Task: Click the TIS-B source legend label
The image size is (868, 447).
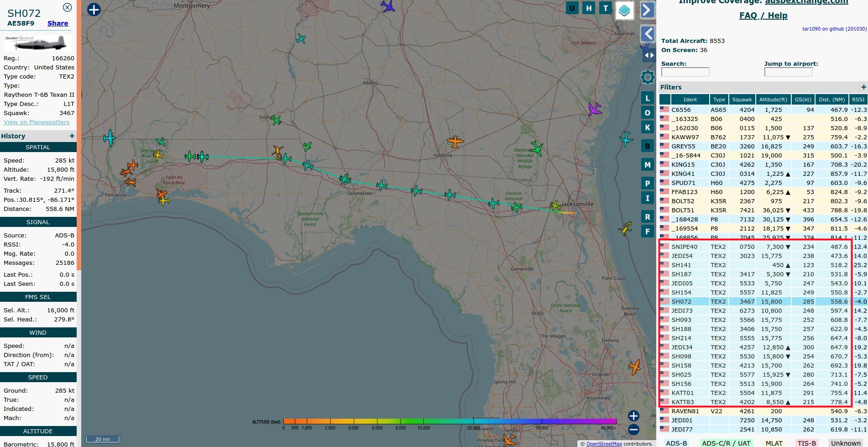Action: [807, 443]
